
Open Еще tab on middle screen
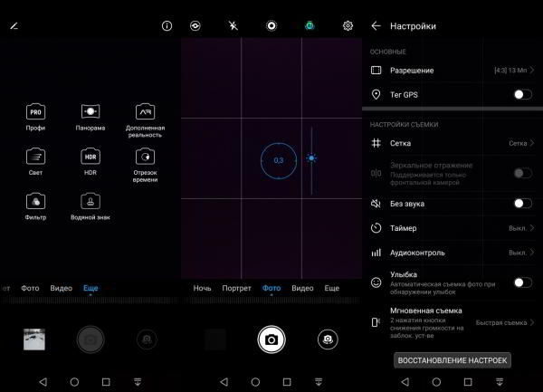tap(332, 288)
